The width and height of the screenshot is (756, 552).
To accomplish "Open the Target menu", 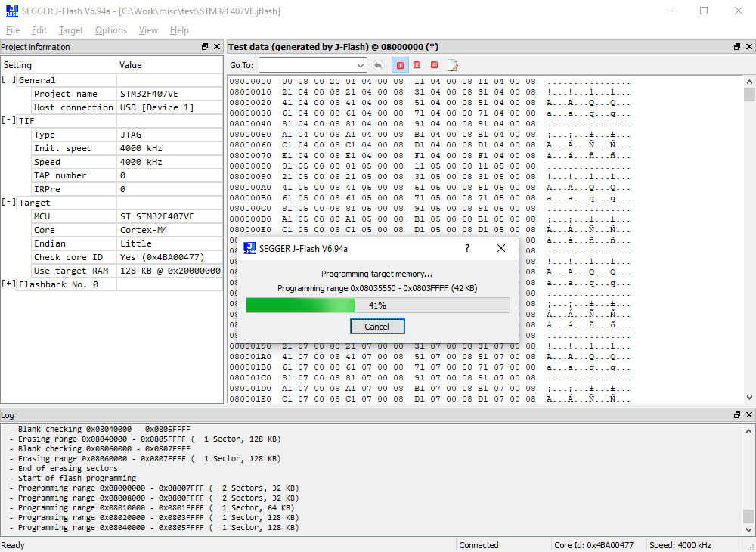I will coord(71,30).
